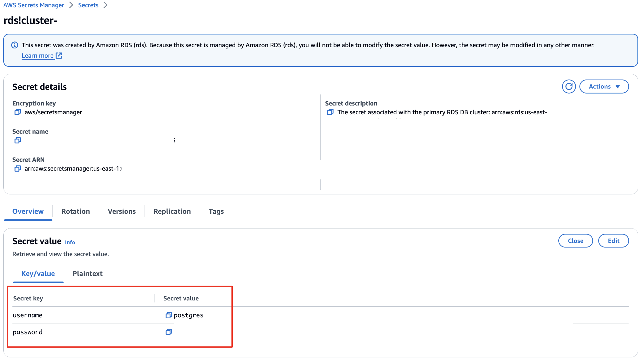Copy the secret description

pos(330,112)
